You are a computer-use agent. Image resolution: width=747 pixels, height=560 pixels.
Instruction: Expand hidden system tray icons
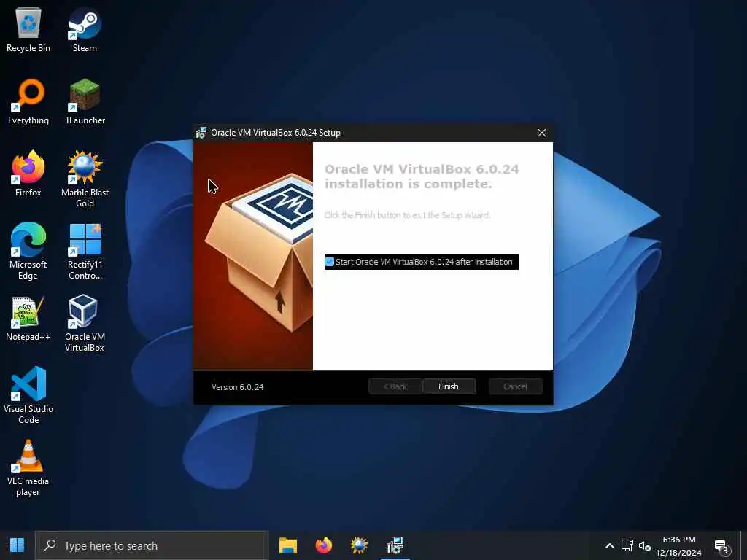(609, 545)
